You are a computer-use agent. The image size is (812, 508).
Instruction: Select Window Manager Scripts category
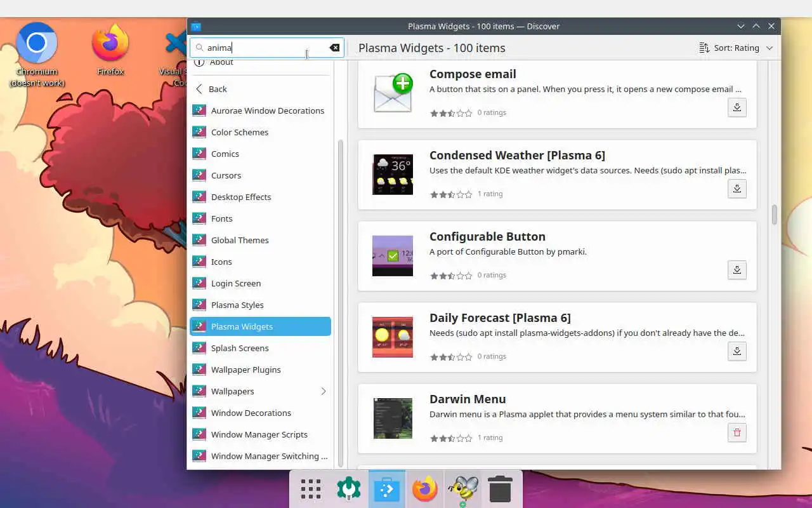(260, 434)
